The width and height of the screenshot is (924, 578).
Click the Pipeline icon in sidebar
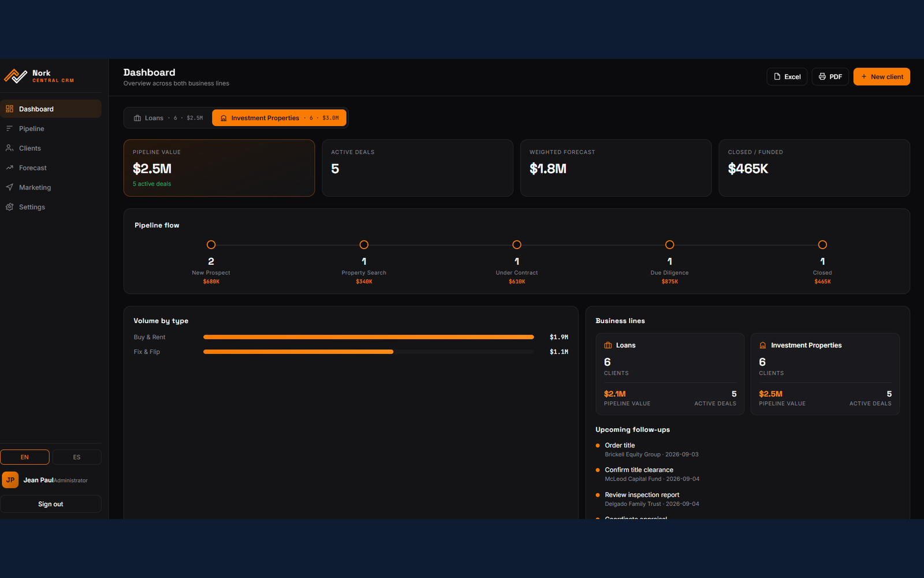click(9, 128)
